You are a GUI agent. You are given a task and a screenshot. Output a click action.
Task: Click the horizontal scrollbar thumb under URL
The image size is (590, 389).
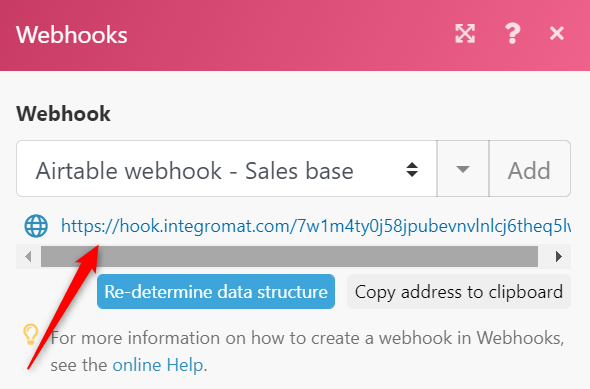289,257
